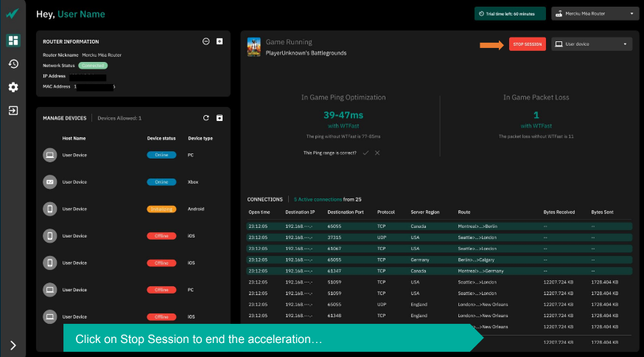This screenshot has height=357, width=644.
Task: Confirm ping range with checkmark
Action: (x=365, y=153)
